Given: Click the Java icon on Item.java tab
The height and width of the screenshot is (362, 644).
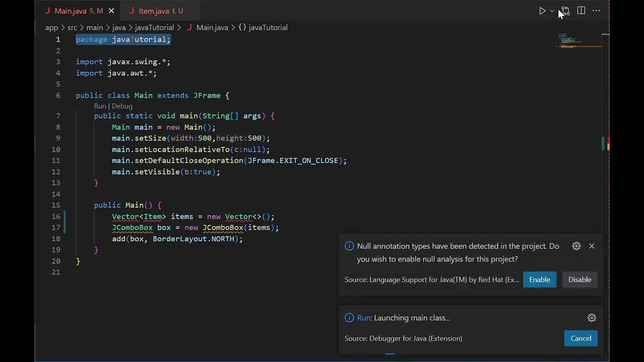Looking at the screenshot, I should [132, 11].
